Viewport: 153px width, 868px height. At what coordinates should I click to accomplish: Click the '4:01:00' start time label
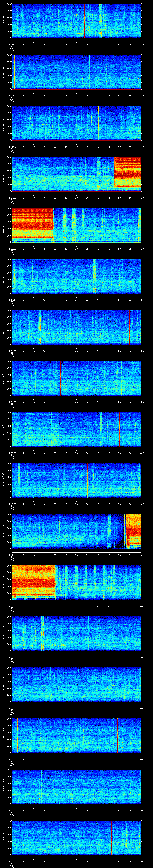12,44
